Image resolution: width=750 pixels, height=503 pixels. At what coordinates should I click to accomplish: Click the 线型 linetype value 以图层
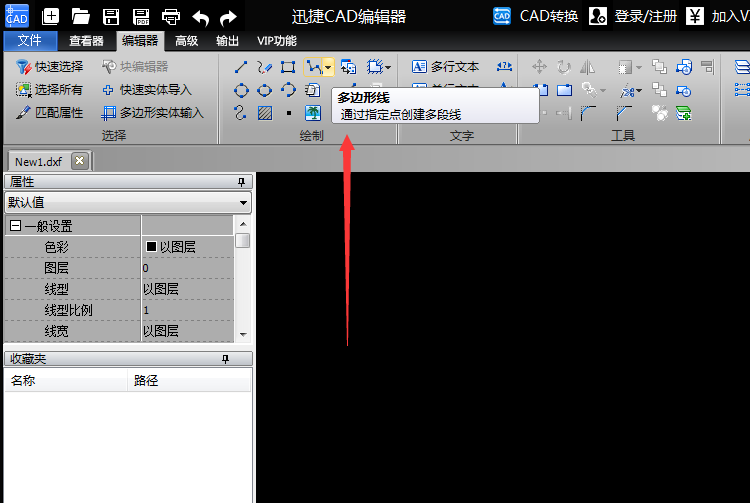click(x=188, y=289)
